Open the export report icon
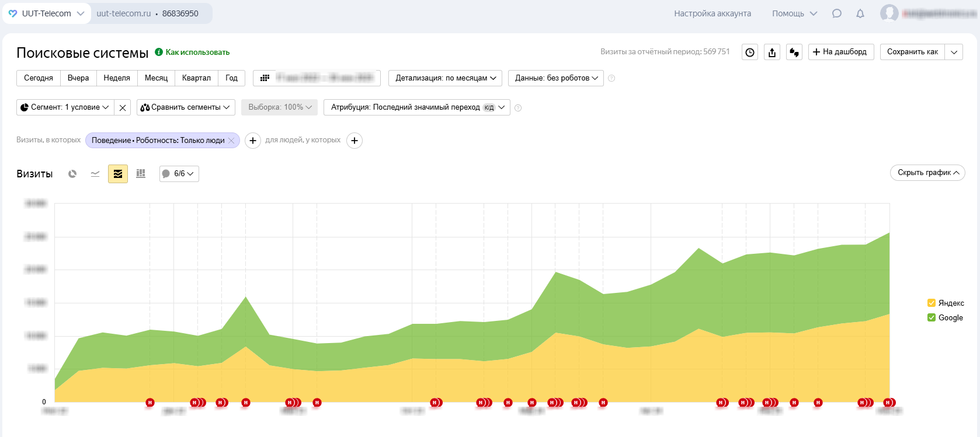Image resolution: width=980 pixels, height=437 pixels. [x=772, y=53]
